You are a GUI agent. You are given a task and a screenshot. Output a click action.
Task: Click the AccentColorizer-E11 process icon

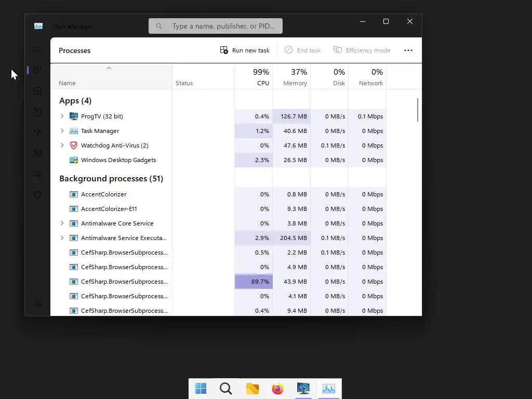pyautogui.click(x=74, y=209)
